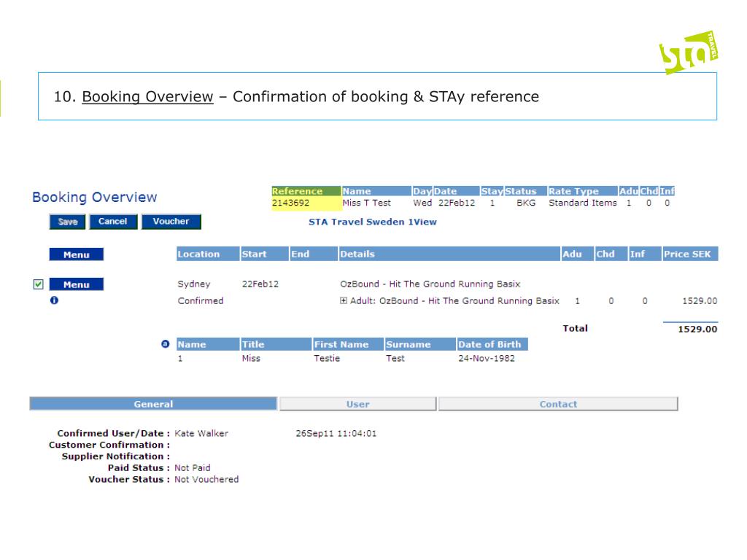Click the date of birth '24-Nov-1982'
This screenshot has height=560, width=747.
(487, 358)
